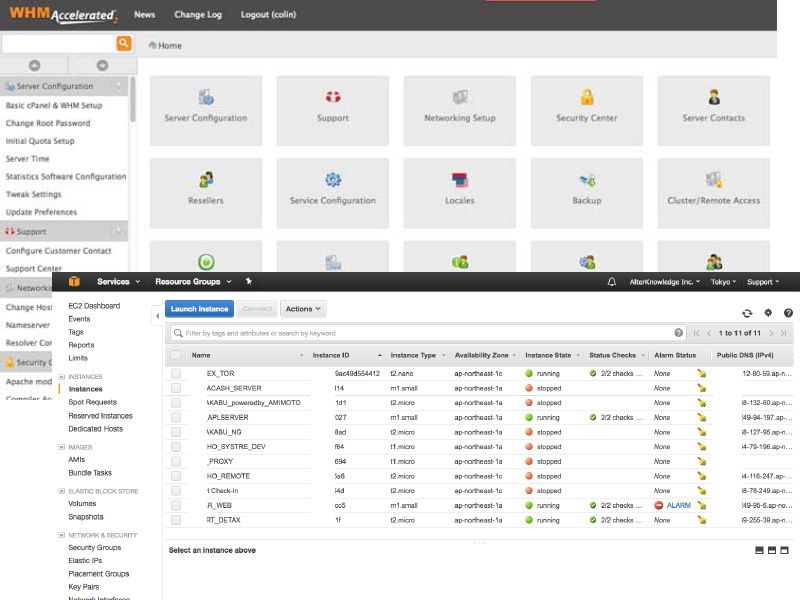Click filter help icon in search box
The height and width of the screenshot is (600, 800).
[x=679, y=333]
